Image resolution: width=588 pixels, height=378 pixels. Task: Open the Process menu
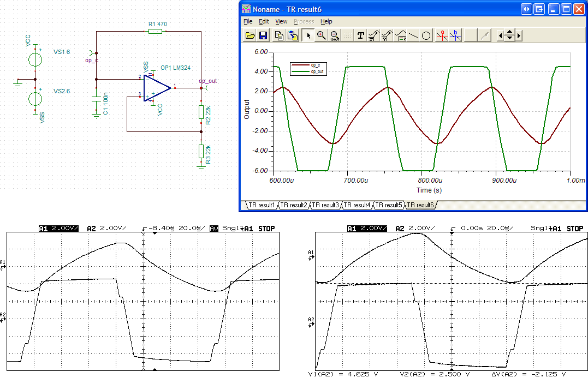[304, 21]
